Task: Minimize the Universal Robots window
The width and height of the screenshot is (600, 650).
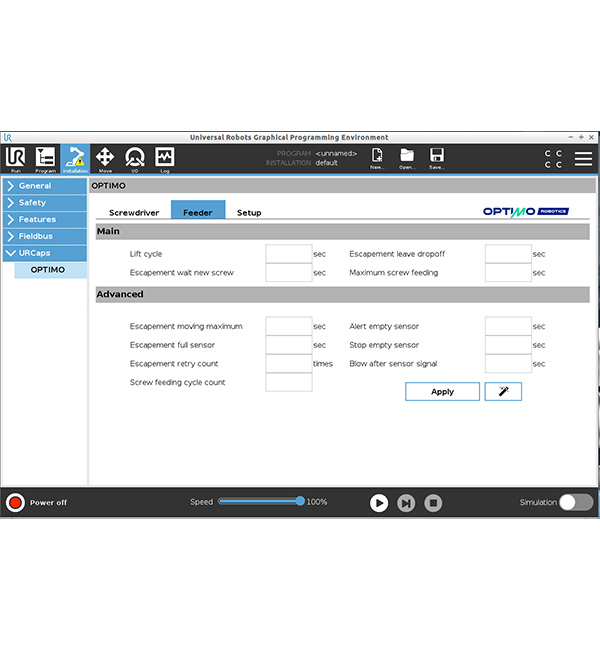Action: [x=571, y=137]
